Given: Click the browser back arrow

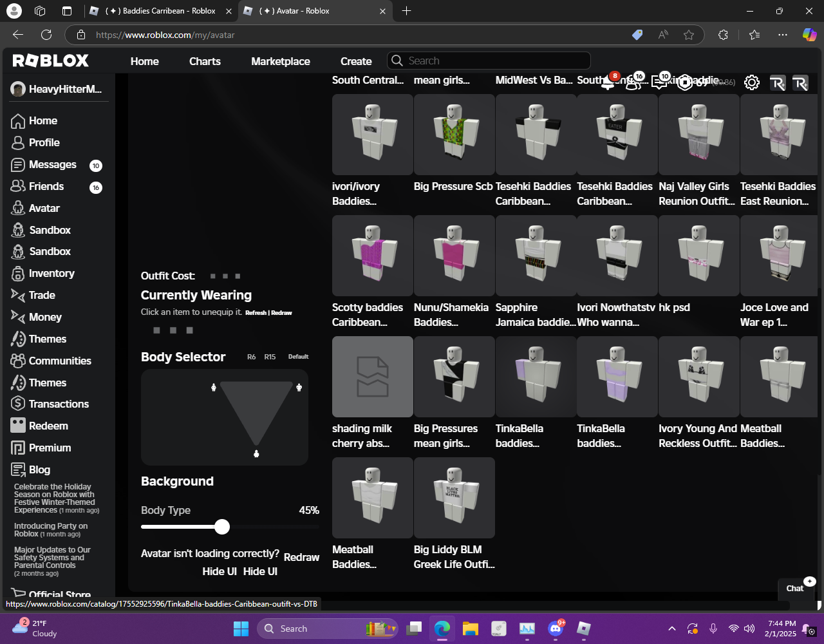Looking at the screenshot, I should point(18,35).
